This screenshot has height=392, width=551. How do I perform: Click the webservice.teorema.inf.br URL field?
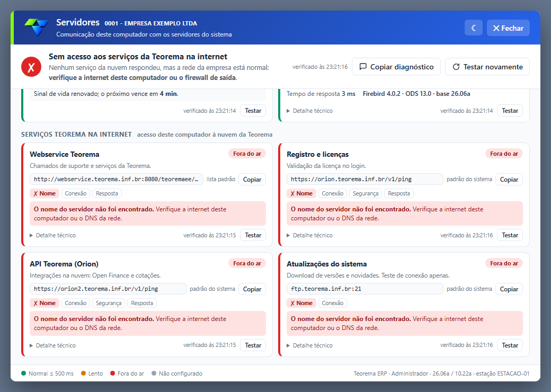(x=117, y=179)
